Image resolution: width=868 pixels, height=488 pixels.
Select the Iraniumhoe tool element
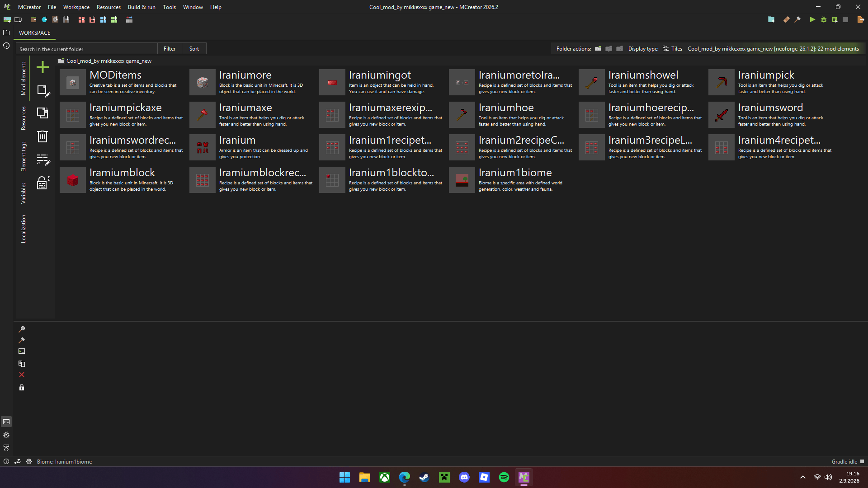[511, 115]
